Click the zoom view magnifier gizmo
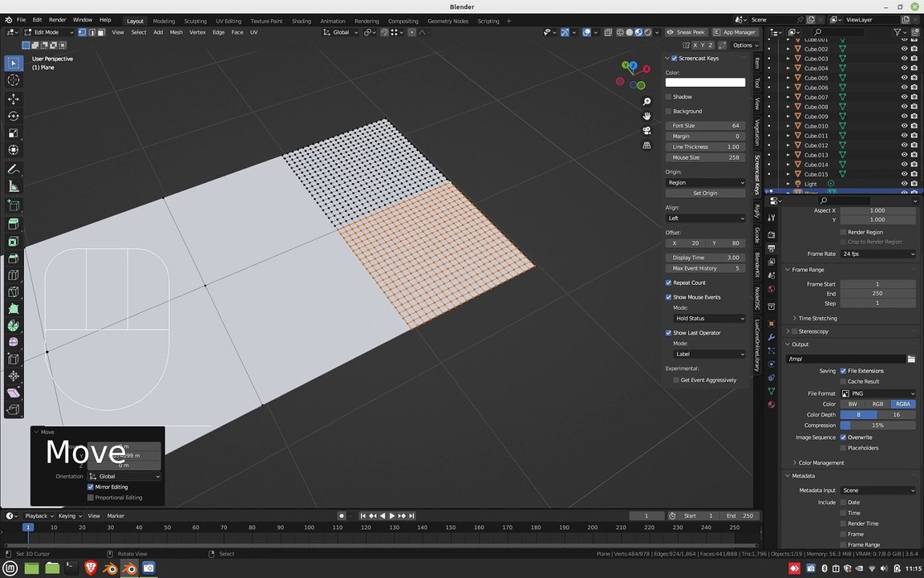 click(646, 101)
